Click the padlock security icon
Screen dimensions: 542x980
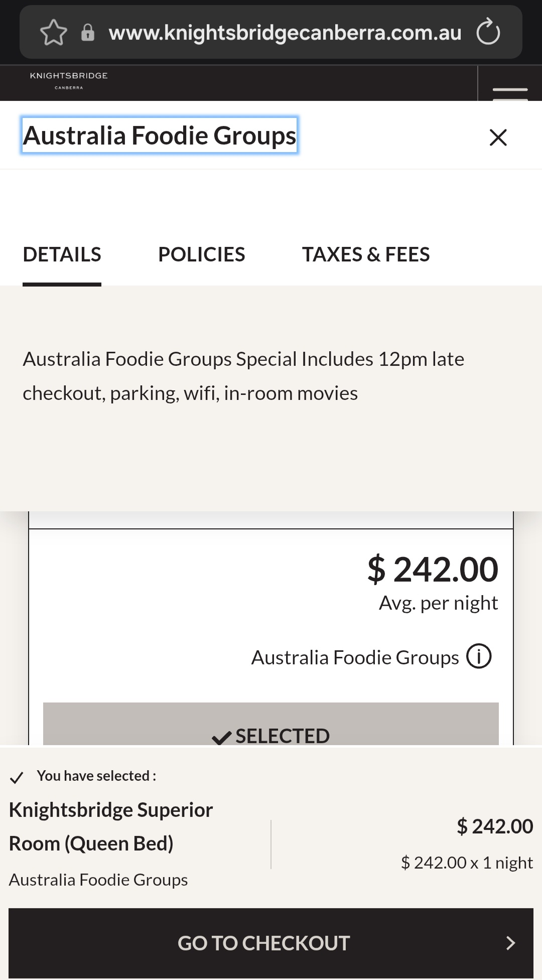88,33
